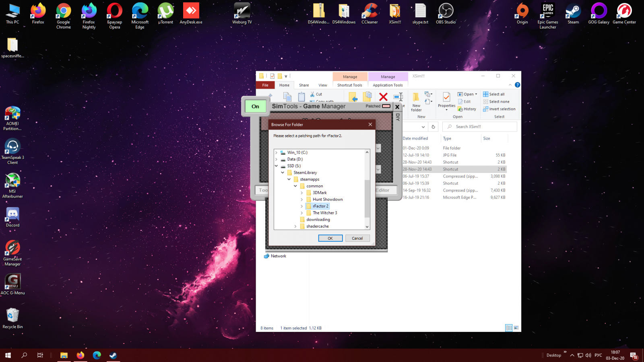Click Select all in the Explorer ribbon

(x=493, y=94)
